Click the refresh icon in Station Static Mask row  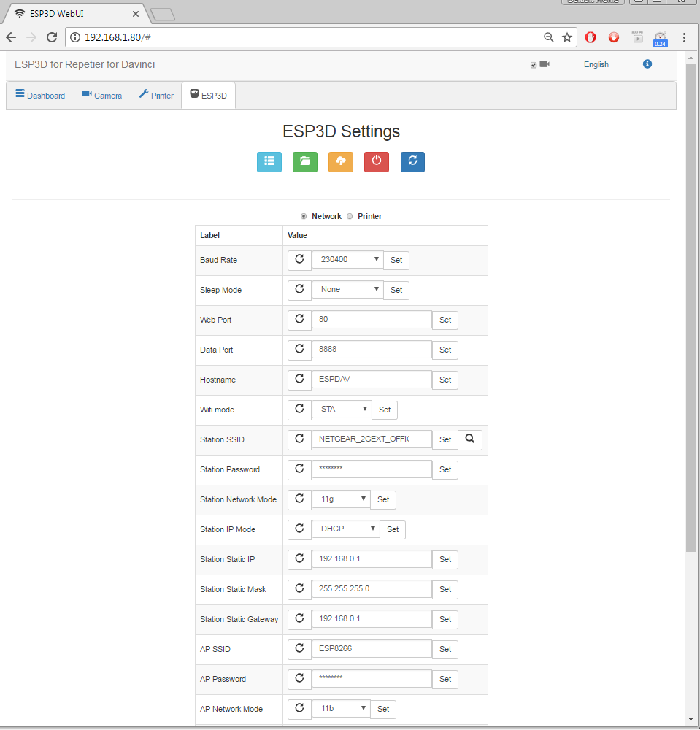coord(299,589)
